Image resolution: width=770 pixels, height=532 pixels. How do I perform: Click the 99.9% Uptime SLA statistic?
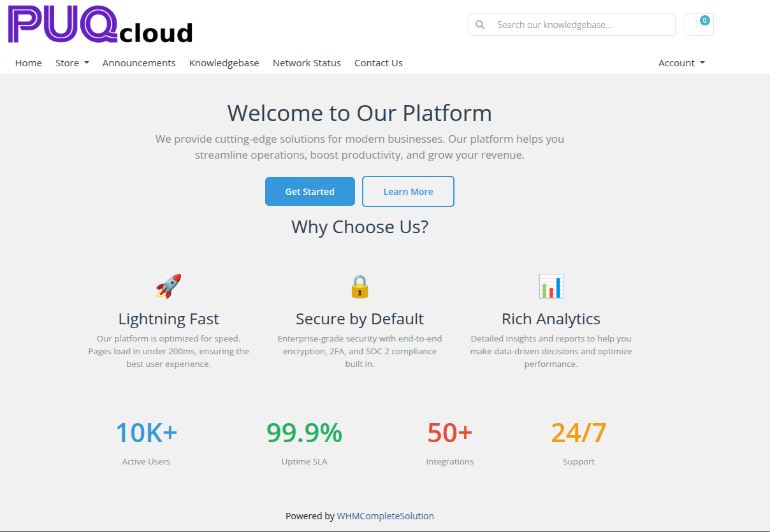coord(304,433)
